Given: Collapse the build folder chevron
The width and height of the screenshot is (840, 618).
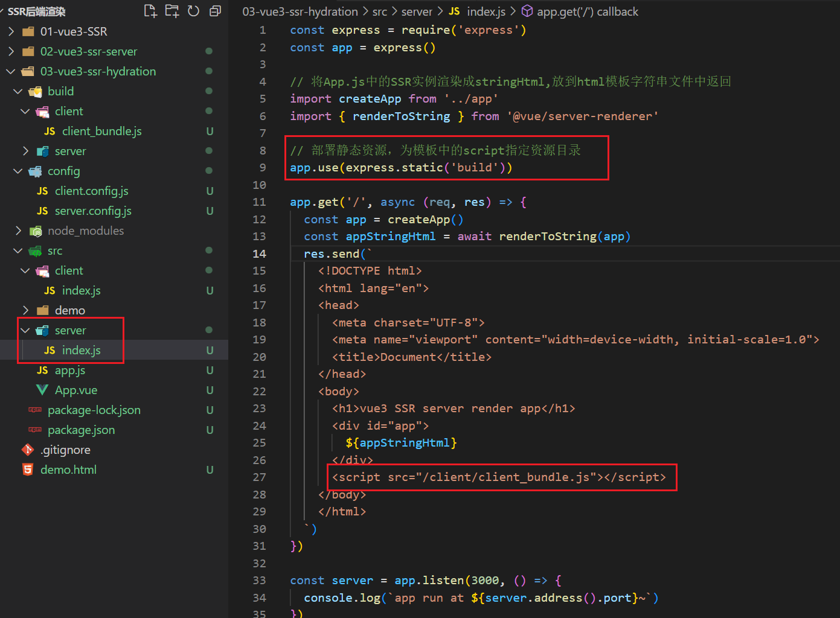Looking at the screenshot, I should pos(18,91).
